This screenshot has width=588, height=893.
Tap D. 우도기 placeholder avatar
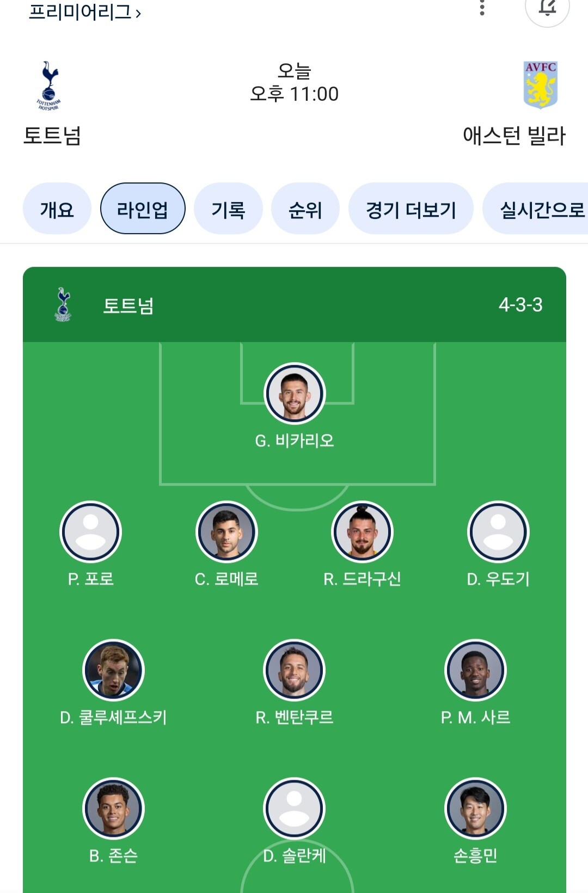coord(498,531)
